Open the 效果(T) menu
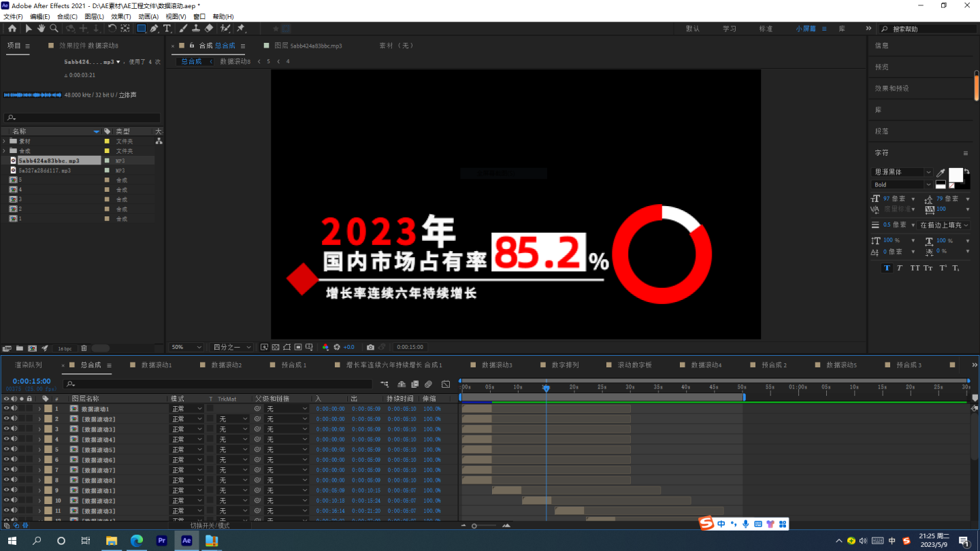This screenshot has width=980, height=551. (x=121, y=16)
